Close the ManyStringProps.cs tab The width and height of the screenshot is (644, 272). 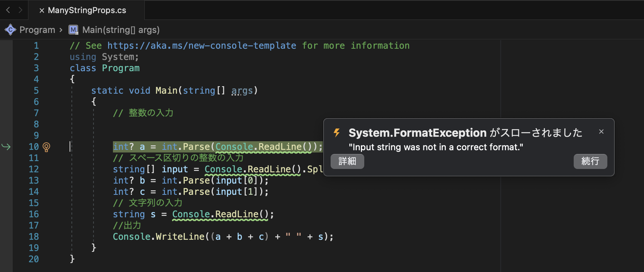pos(42,10)
